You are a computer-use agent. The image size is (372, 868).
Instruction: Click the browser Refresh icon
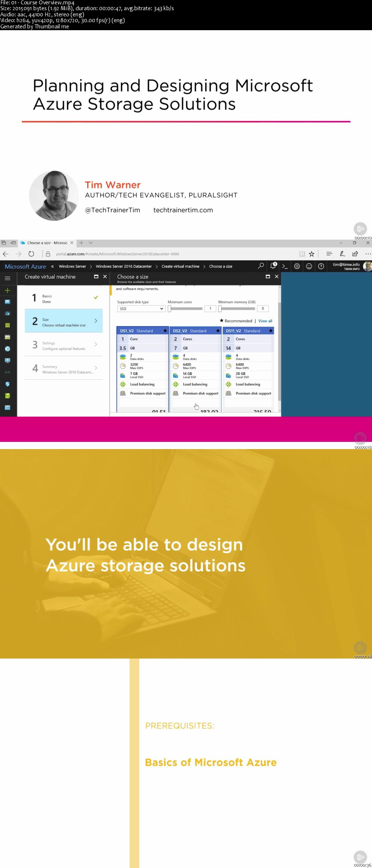pyautogui.click(x=31, y=254)
